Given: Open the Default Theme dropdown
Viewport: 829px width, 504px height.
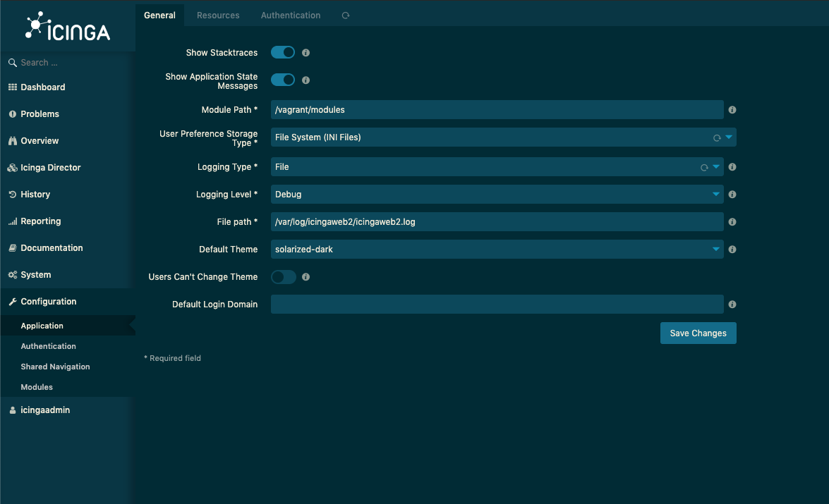Looking at the screenshot, I should 497,250.
